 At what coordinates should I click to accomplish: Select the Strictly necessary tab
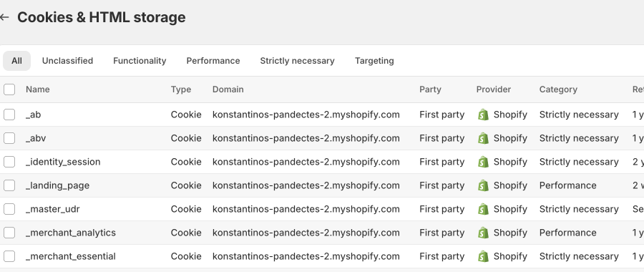pyautogui.click(x=298, y=61)
